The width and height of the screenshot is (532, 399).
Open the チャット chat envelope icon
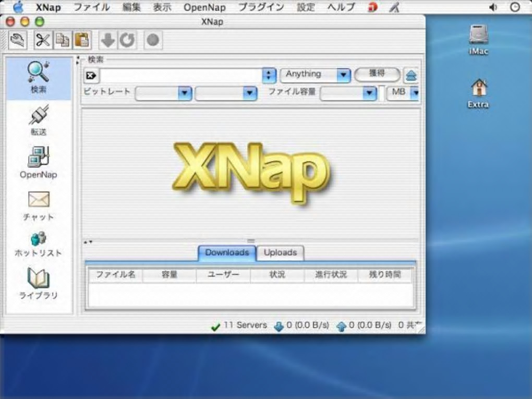click(38, 204)
